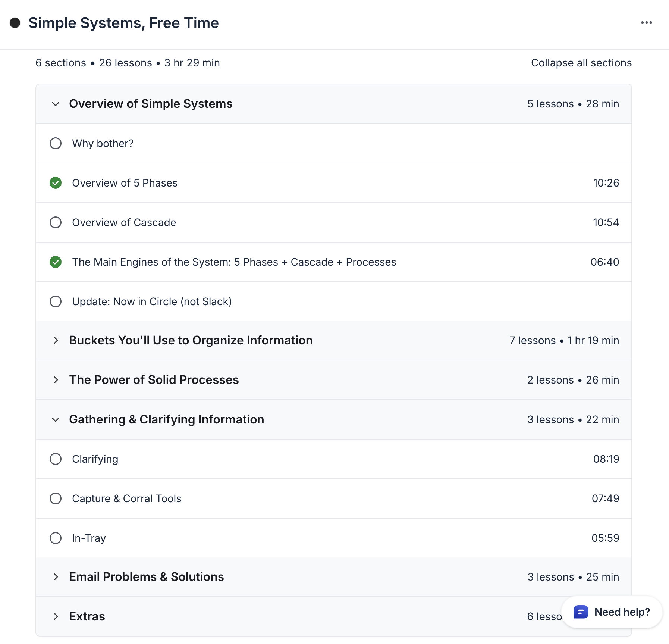This screenshot has height=644, width=669.
Task: Expand The Power of Solid Processes
Action: [56, 380]
